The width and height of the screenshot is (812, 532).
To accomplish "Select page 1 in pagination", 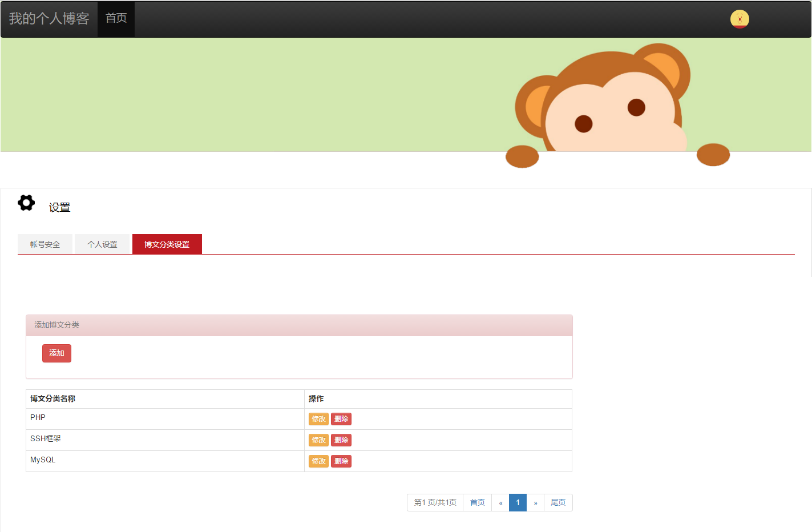I will pos(518,503).
